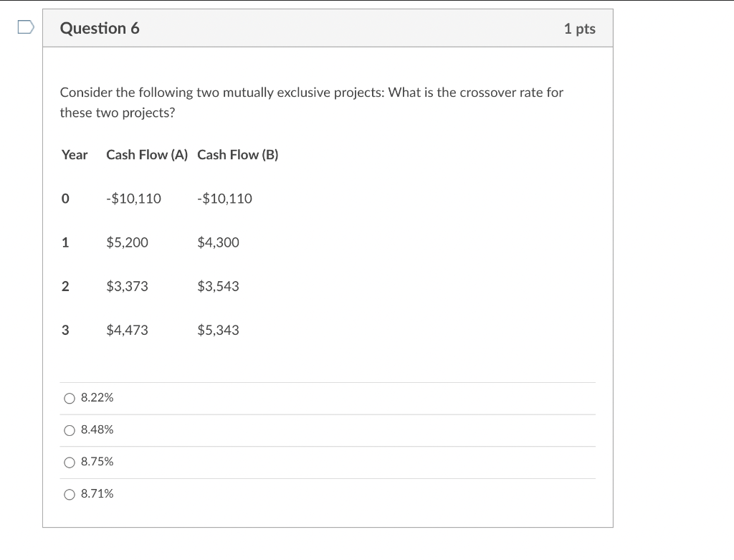Image resolution: width=734 pixels, height=560 pixels.
Task: Click the Year column header
Action: pyautogui.click(x=75, y=155)
